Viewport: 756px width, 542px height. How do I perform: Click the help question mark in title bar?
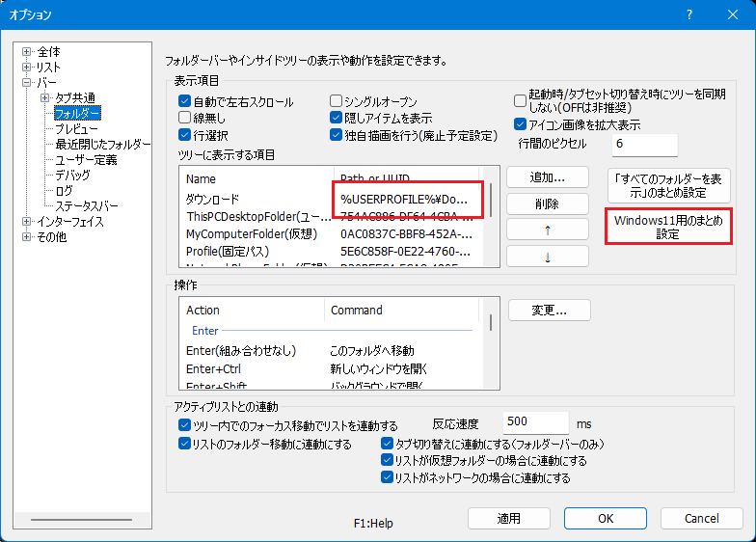(689, 14)
